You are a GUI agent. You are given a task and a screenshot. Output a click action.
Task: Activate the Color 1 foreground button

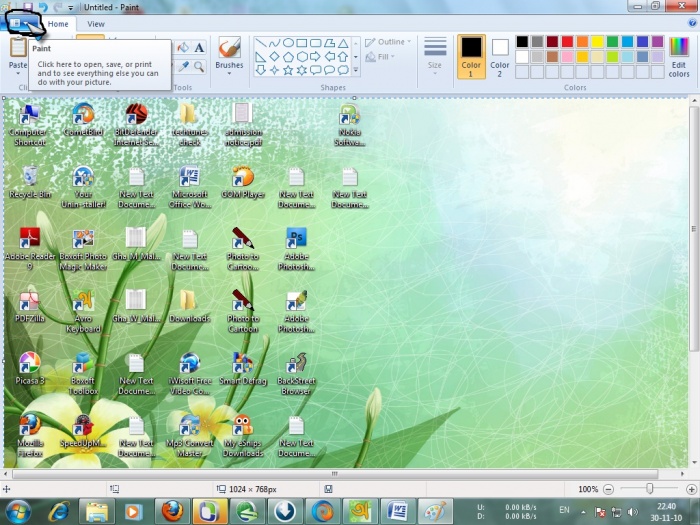tap(471, 57)
